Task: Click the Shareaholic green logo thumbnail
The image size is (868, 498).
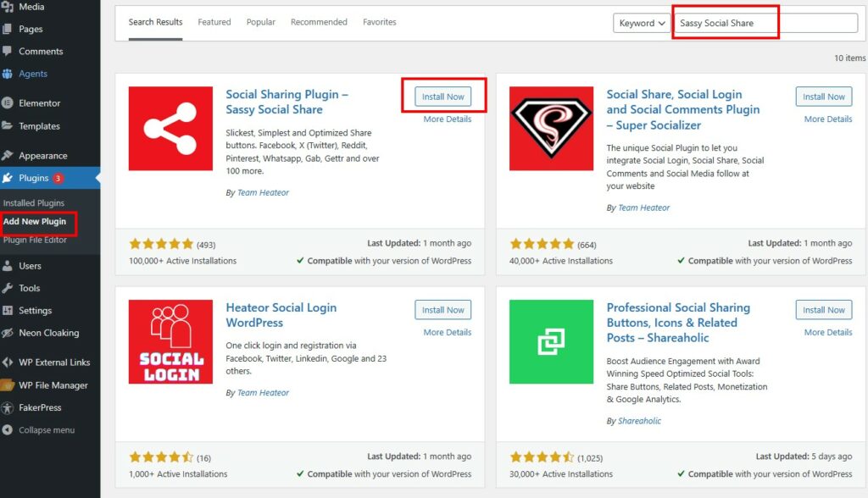Action: coord(551,341)
